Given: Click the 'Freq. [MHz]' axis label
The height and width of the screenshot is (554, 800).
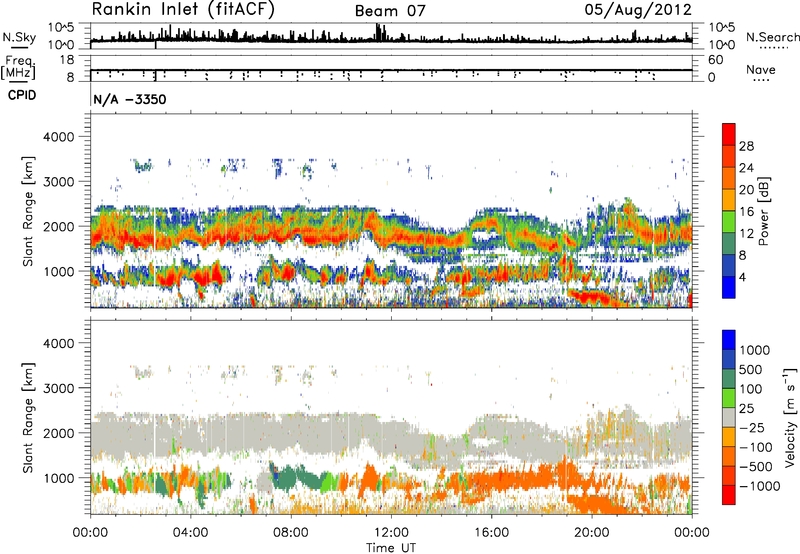Looking at the screenshot, I should point(18,68).
